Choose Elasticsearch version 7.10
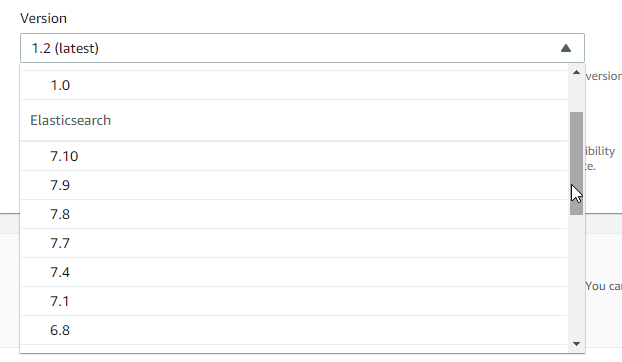 pyautogui.click(x=294, y=156)
